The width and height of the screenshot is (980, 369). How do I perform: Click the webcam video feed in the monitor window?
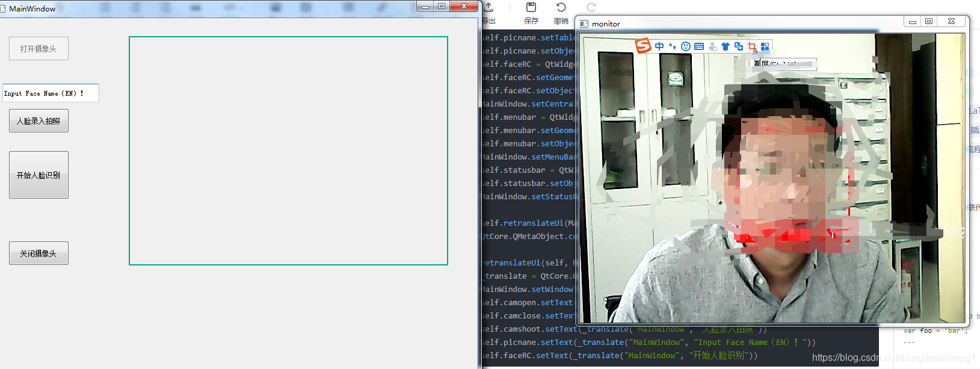pos(772,178)
